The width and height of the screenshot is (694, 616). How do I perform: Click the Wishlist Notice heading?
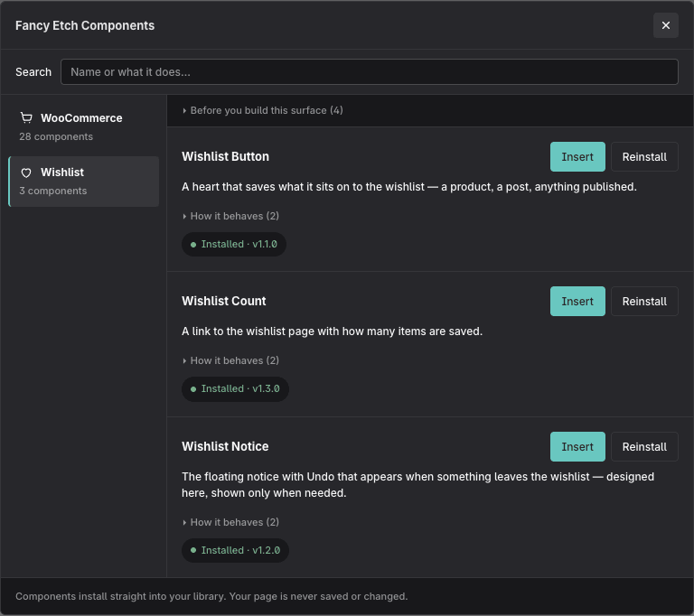click(225, 446)
